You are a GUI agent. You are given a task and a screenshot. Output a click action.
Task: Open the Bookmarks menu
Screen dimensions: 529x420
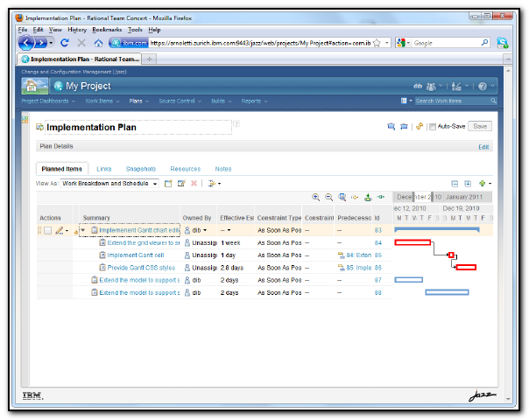(x=107, y=30)
